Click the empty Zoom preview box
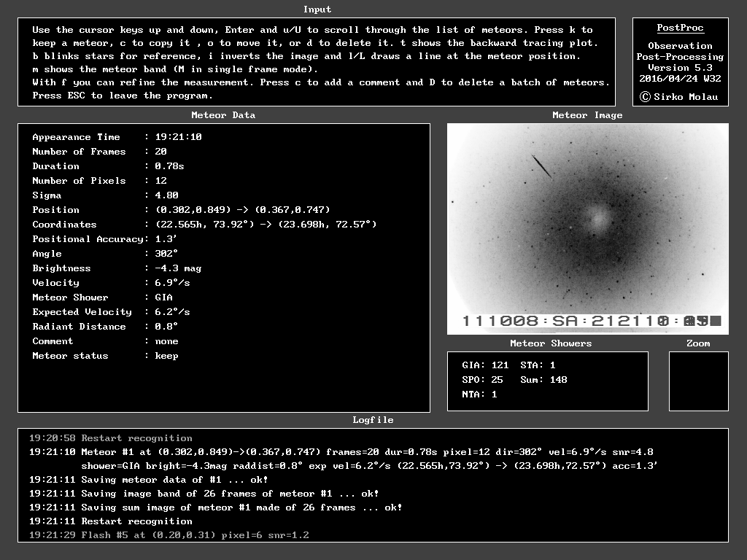Image resolution: width=747 pixels, height=560 pixels. click(x=698, y=381)
